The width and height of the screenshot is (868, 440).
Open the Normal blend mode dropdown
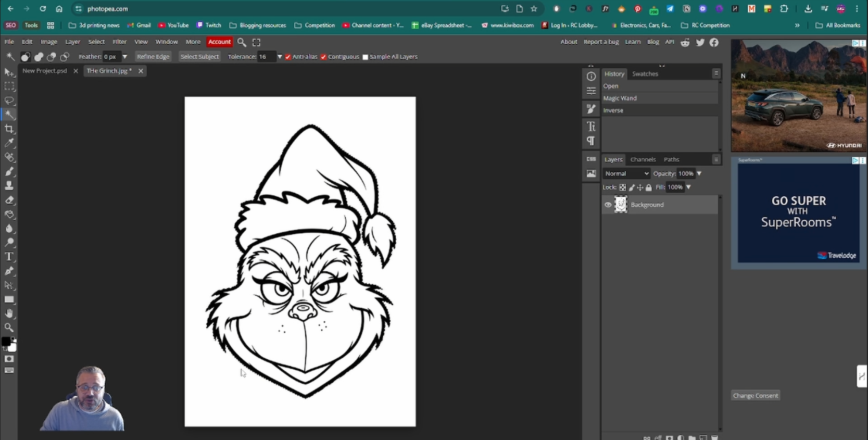click(x=626, y=173)
